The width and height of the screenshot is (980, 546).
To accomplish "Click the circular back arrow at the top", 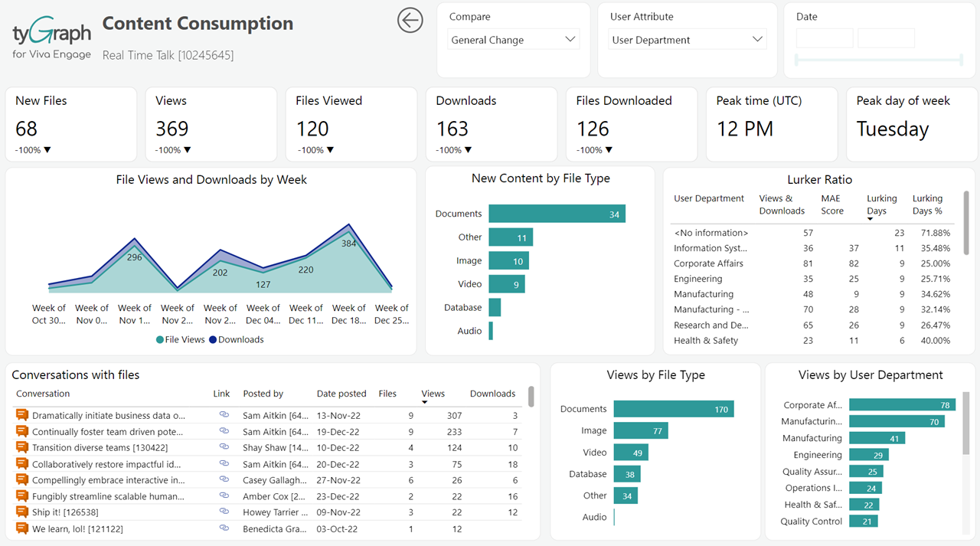I will (410, 20).
